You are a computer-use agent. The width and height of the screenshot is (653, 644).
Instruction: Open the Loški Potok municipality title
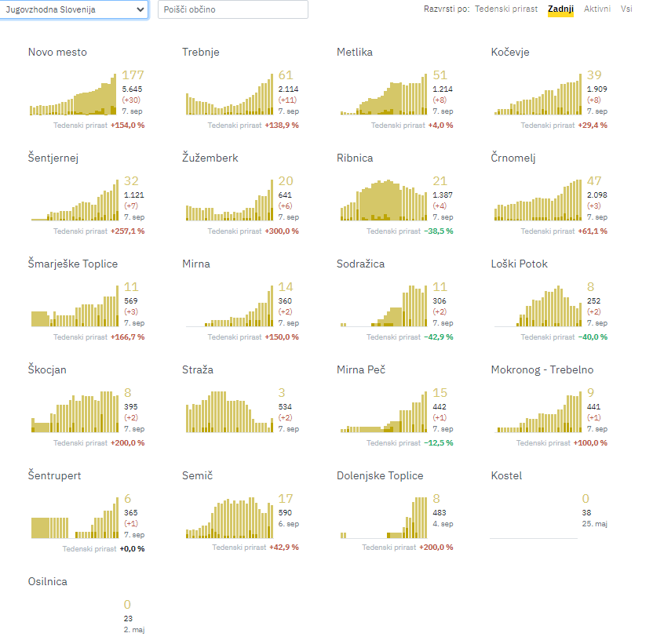point(519,264)
